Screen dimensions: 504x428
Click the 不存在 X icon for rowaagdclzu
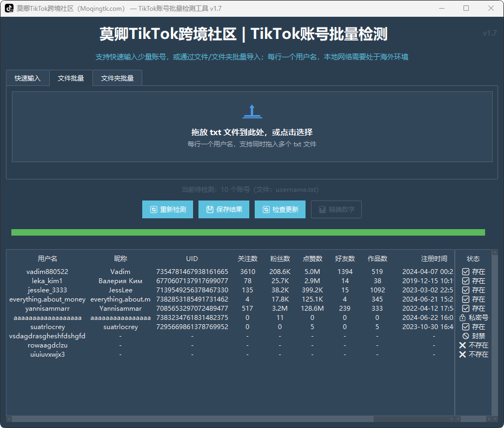click(462, 345)
